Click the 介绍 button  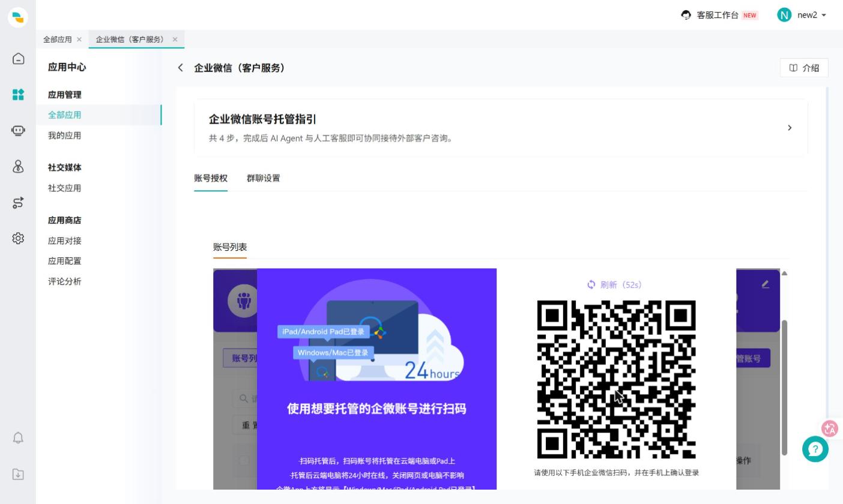click(x=804, y=68)
